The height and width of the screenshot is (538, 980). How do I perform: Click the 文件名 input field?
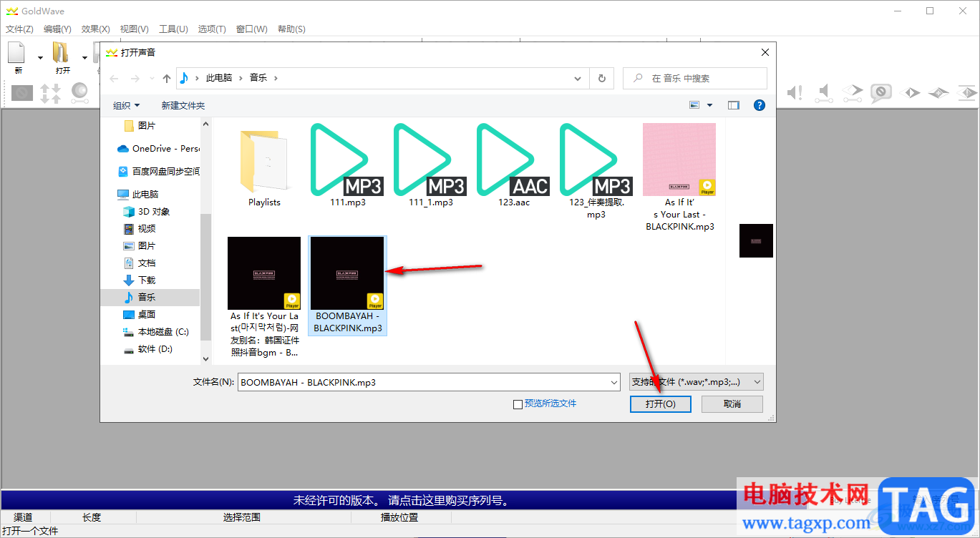tap(429, 382)
